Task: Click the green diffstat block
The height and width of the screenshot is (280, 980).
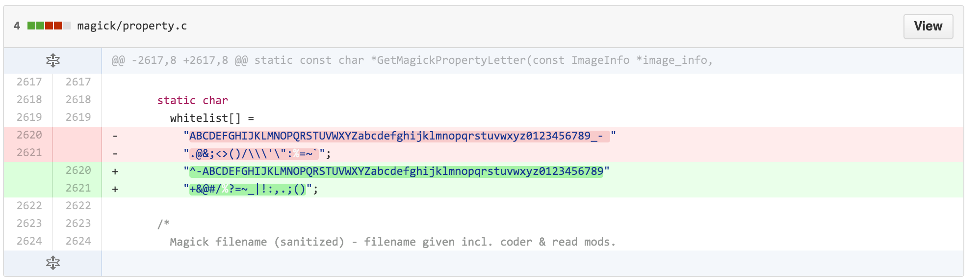Action: coord(36,26)
